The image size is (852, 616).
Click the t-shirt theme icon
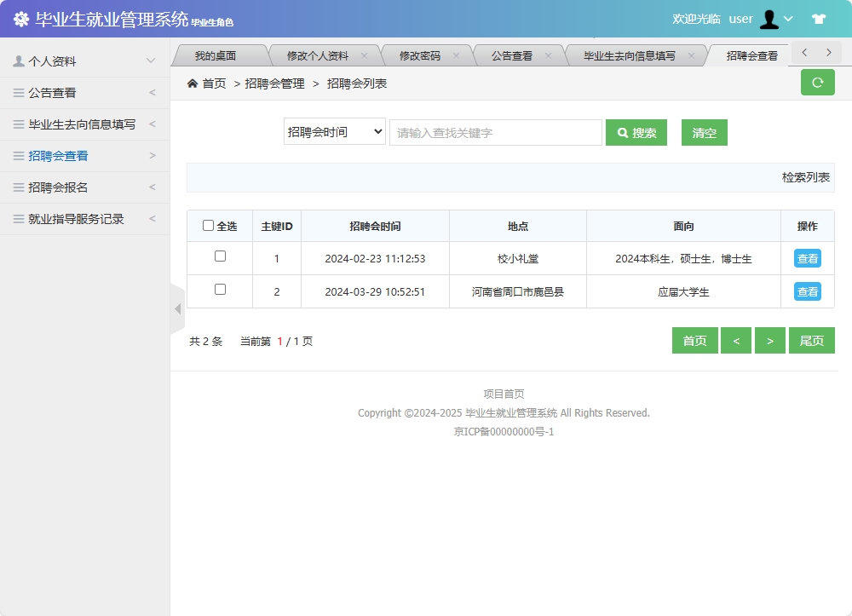[819, 18]
